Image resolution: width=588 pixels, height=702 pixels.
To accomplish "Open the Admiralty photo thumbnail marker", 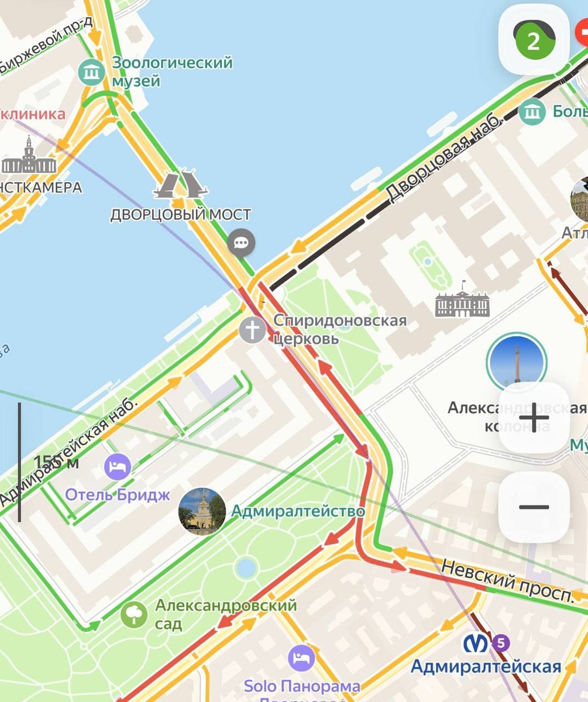I will coord(202,511).
